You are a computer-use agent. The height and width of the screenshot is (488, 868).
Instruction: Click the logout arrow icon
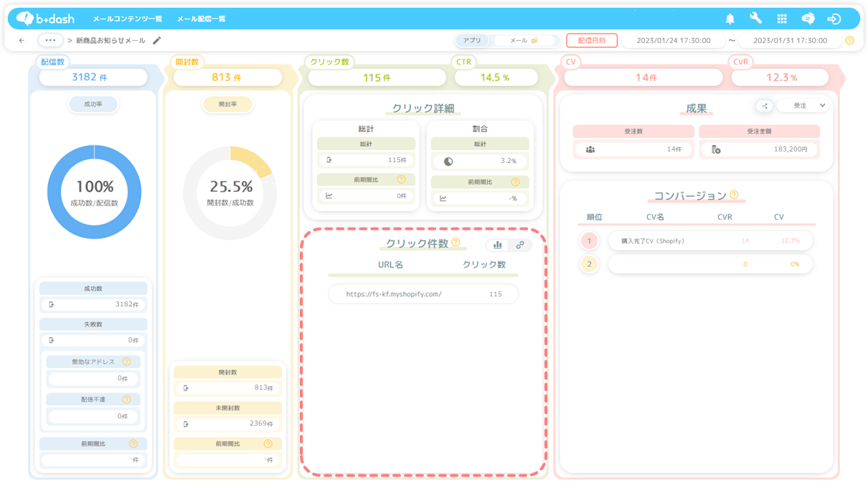point(834,19)
